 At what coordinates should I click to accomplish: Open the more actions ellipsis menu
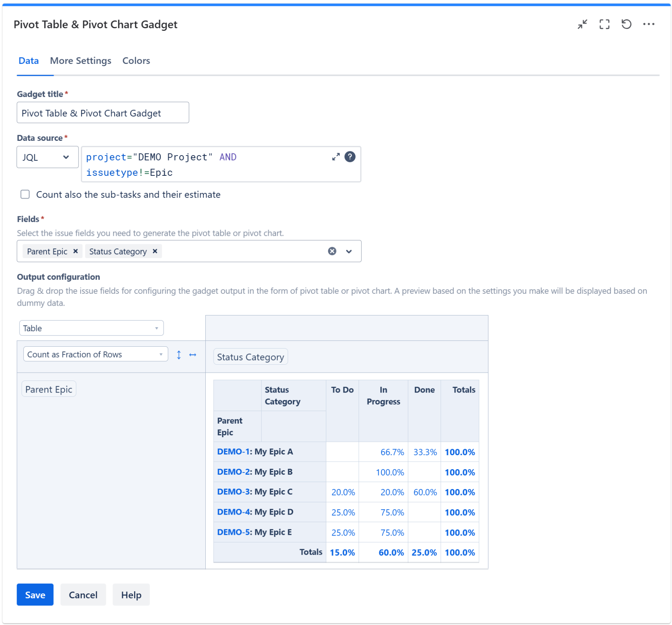click(648, 24)
